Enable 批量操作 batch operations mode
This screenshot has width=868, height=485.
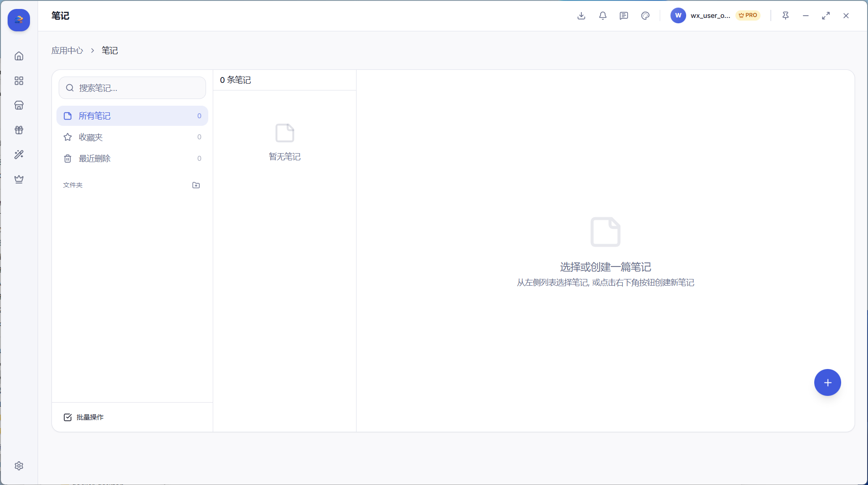point(83,417)
